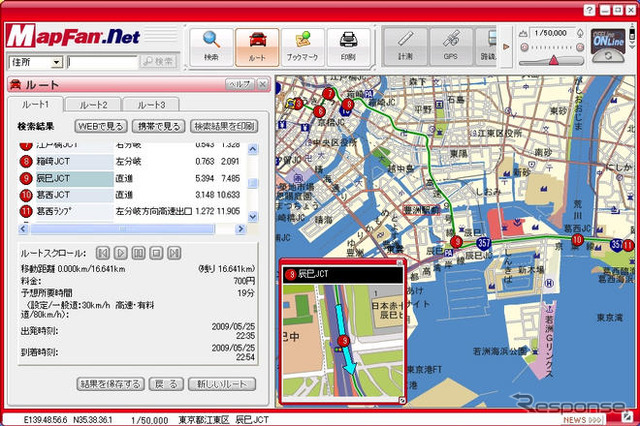
Task: Switch to the ルート1 tab
Action: click(x=36, y=104)
